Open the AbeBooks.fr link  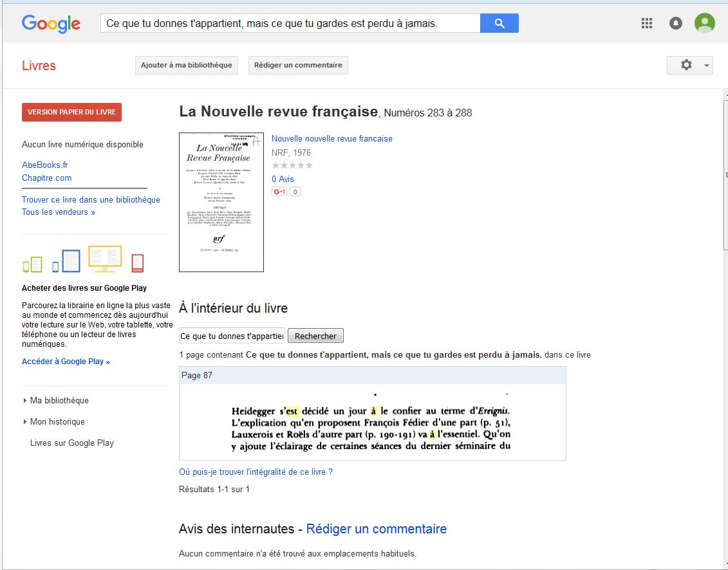(x=45, y=165)
